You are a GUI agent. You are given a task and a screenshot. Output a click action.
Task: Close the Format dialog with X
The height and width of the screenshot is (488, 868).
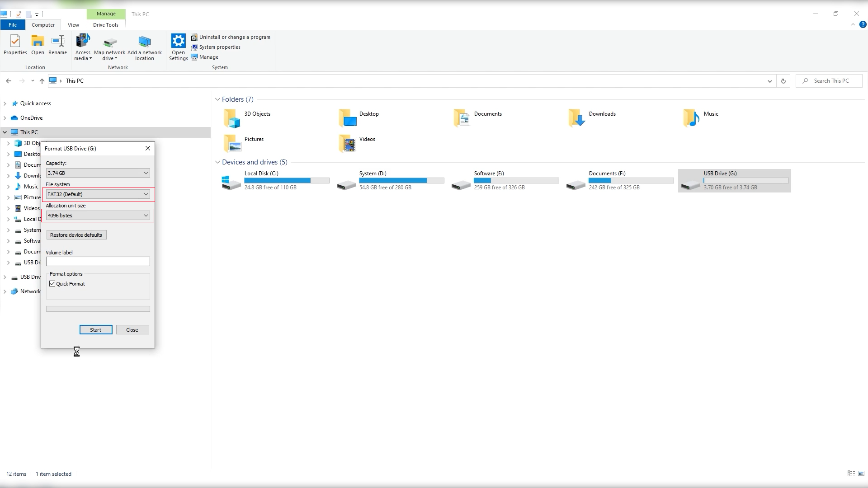[x=148, y=148]
